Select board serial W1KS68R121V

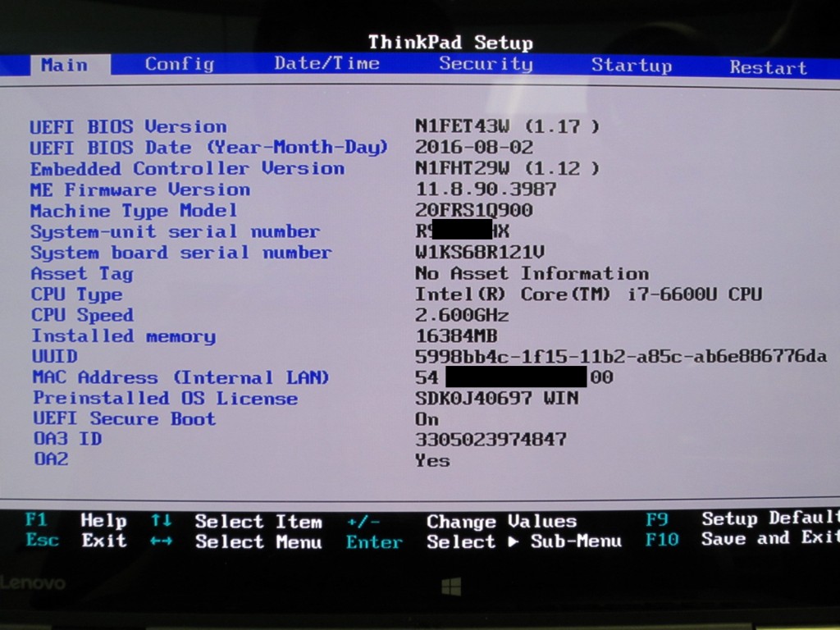(x=481, y=252)
